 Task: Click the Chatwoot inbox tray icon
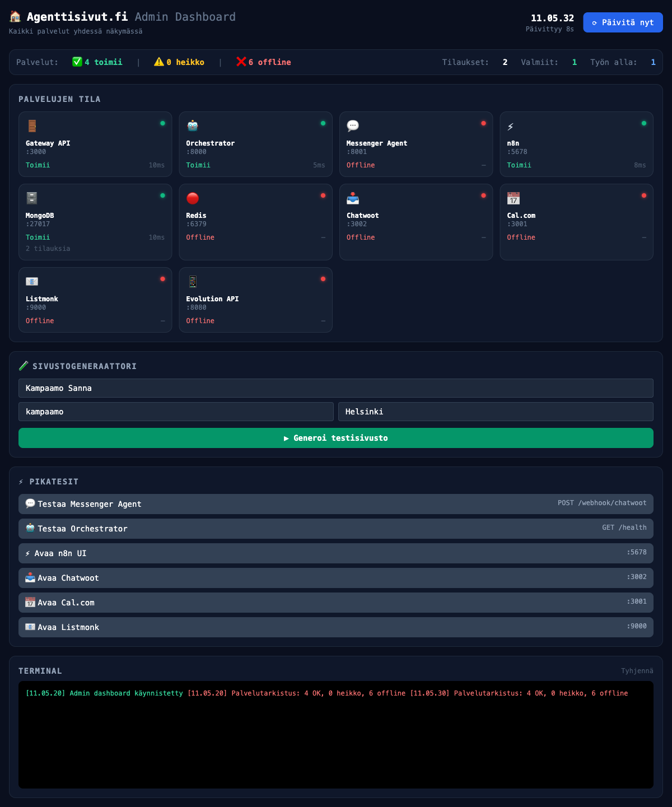click(353, 198)
